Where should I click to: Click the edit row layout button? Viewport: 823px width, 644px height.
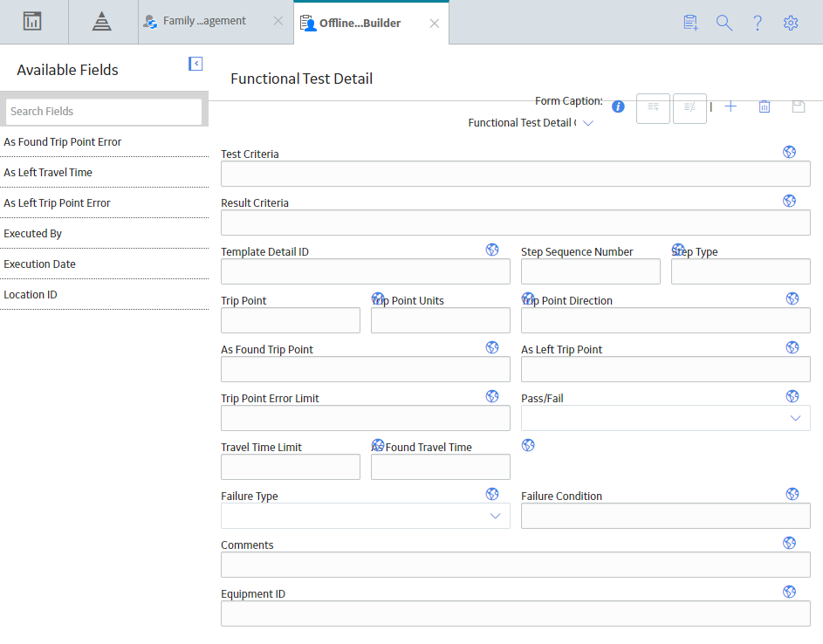pos(689,108)
